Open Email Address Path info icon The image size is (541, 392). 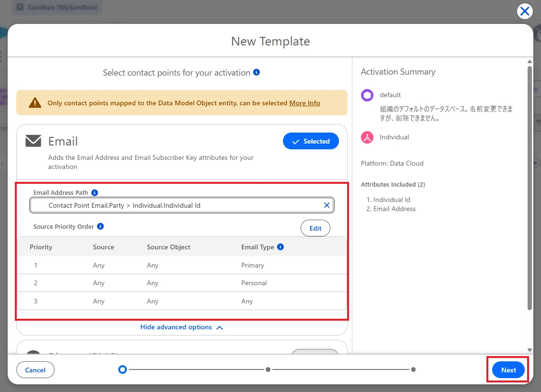[94, 192]
